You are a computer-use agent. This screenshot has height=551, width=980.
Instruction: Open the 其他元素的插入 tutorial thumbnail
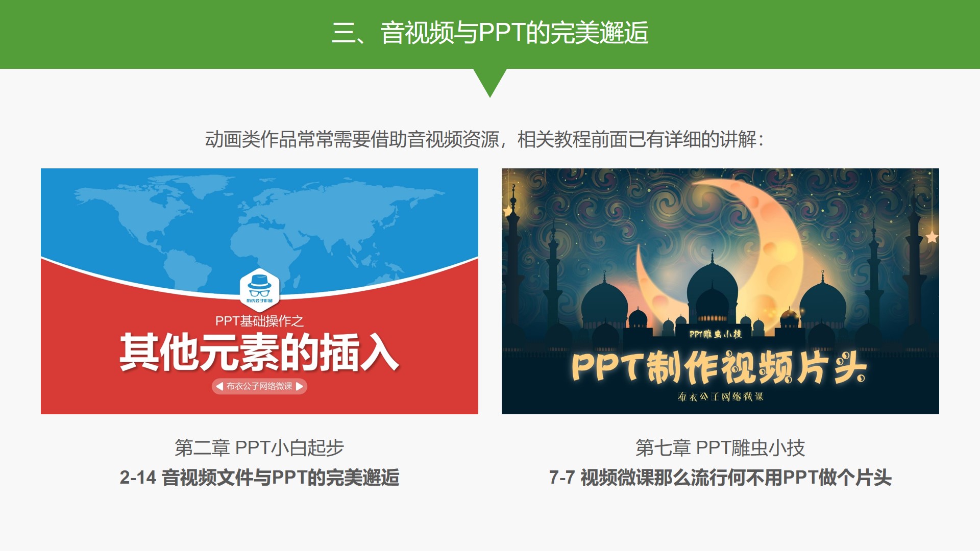259,291
